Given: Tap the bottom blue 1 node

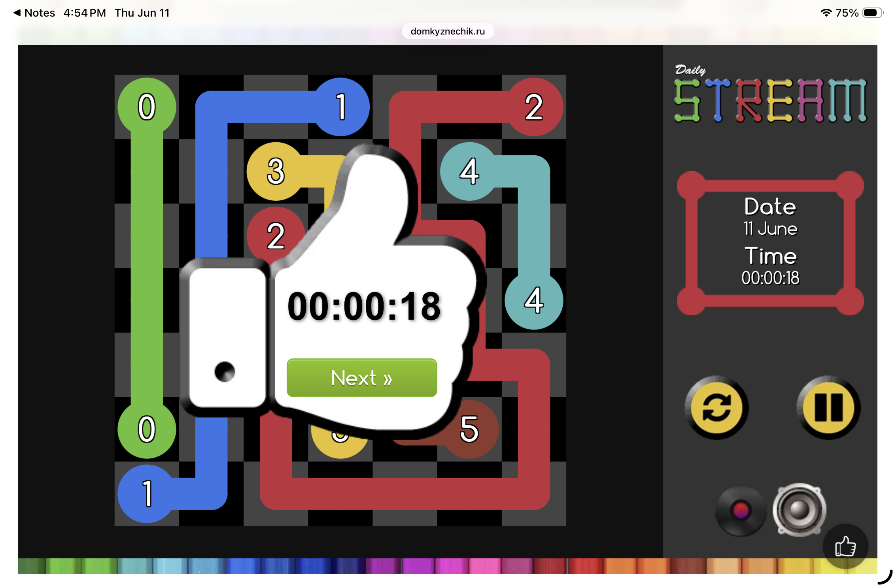Looking at the screenshot, I should [147, 494].
